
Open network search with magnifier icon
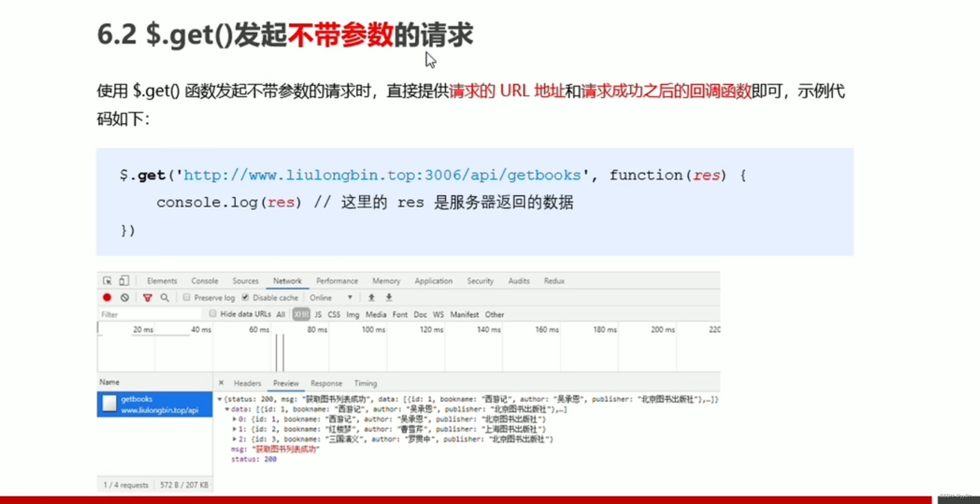click(x=165, y=297)
